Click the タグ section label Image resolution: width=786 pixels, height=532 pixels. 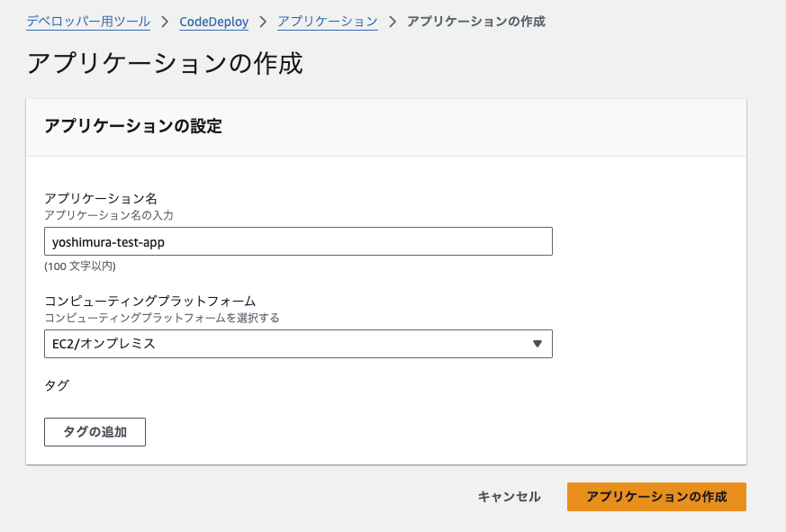[x=57, y=385]
